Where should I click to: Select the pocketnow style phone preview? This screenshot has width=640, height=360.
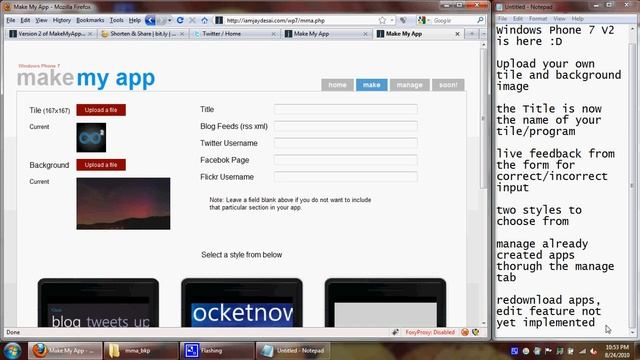click(x=242, y=303)
